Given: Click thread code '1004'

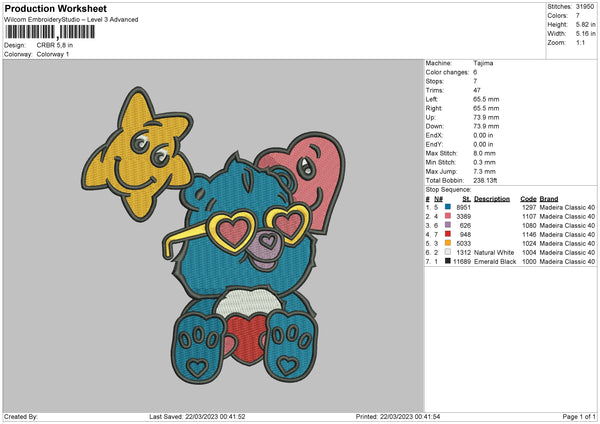Looking at the screenshot, I should pyautogui.click(x=529, y=253).
